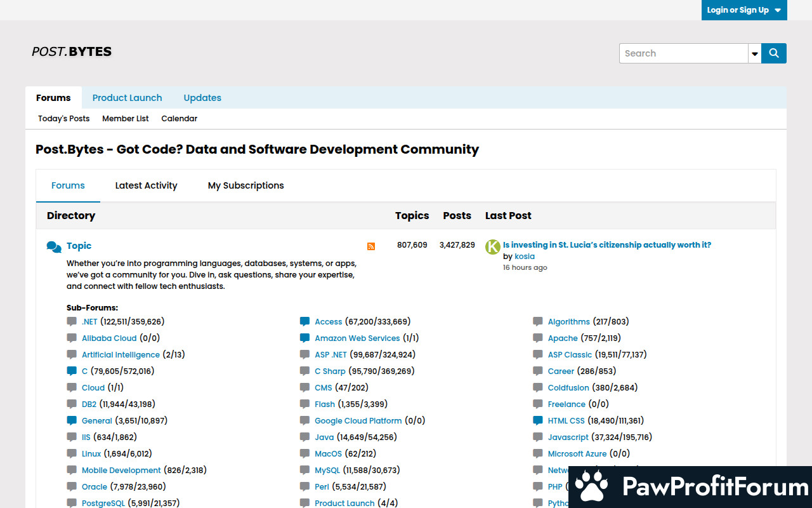The width and height of the screenshot is (812, 508).
Task: Click the Access sub-forum bubble icon
Action: (x=304, y=321)
